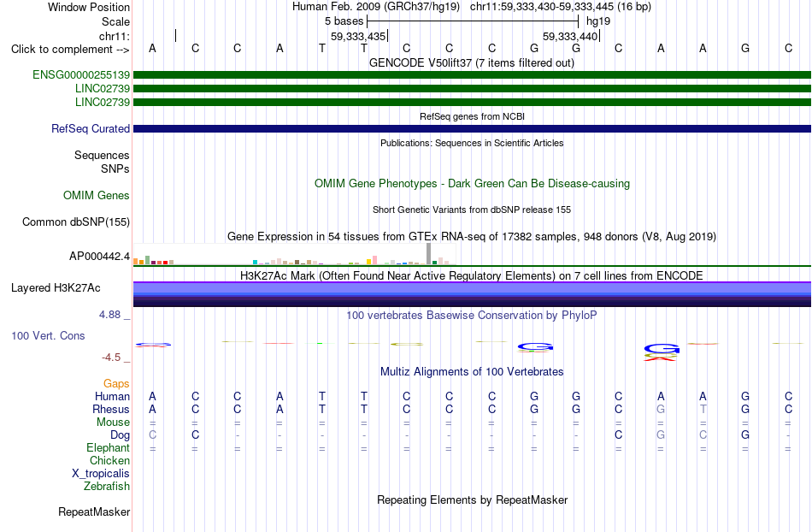812x532 pixels.
Task: Click the Rhesus species label
Action: point(111,409)
